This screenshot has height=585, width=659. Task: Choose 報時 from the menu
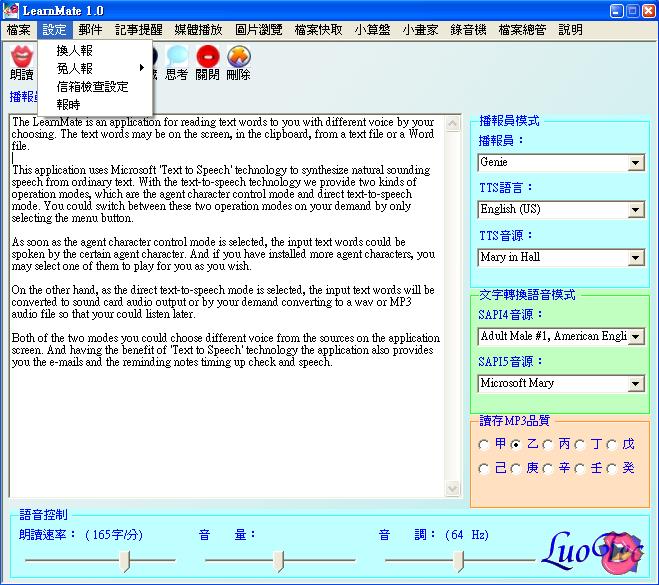point(95,104)
